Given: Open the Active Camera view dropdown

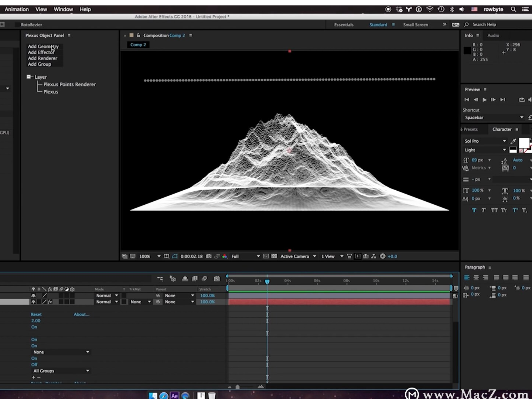Looking at the screenshot, I should (x=298, y=256).
